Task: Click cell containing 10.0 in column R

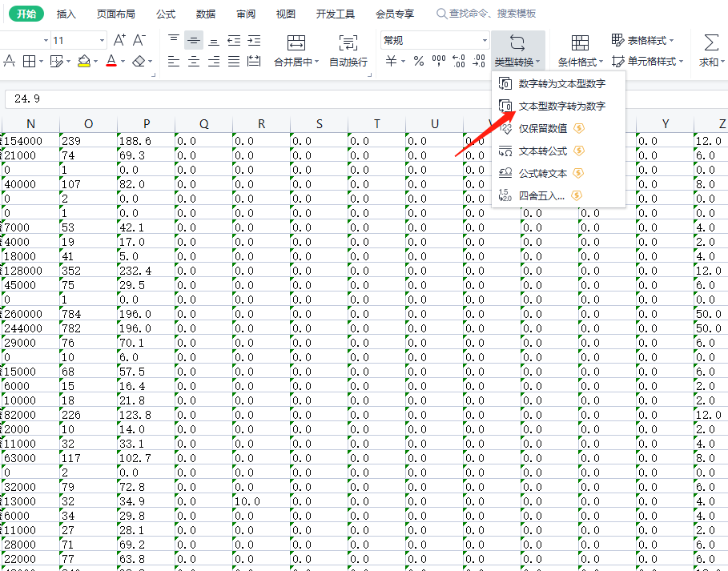Action: pyautogui.click(x=261, y=501)
